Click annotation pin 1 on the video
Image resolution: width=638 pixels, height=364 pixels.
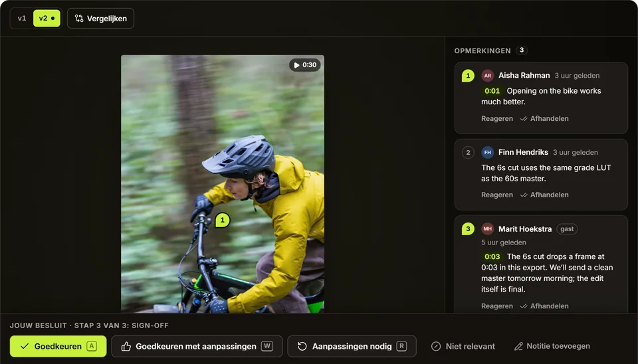(222, 220)
